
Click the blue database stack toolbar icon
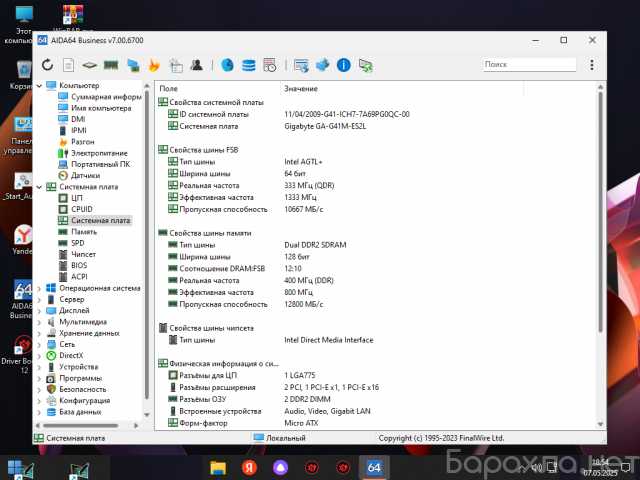click(249, 65)
